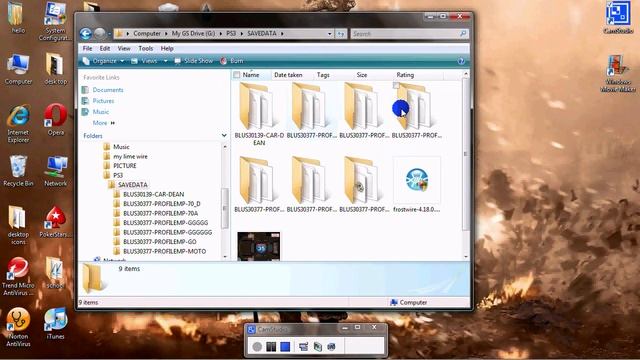Screen dimensions: 640x360
Task: Click the Back arrow in Explorer
Action: (86, 33)
